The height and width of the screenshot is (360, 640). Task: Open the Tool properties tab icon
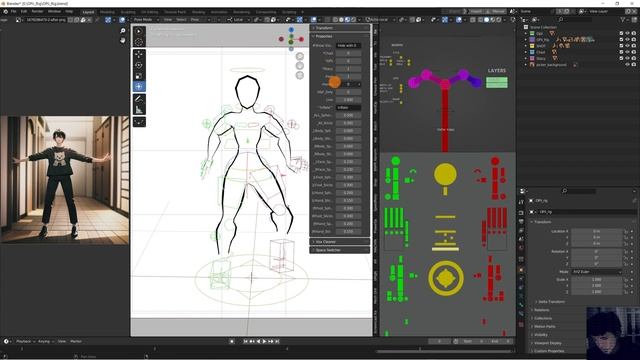(x=521, y=202)
